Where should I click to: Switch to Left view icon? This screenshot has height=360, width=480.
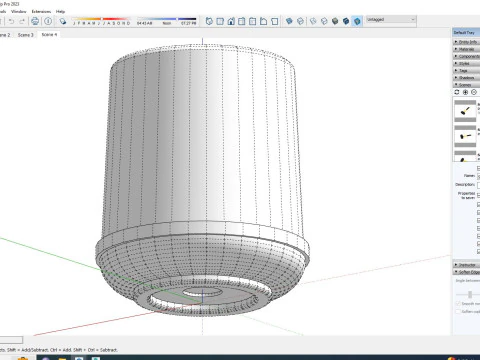263,21
